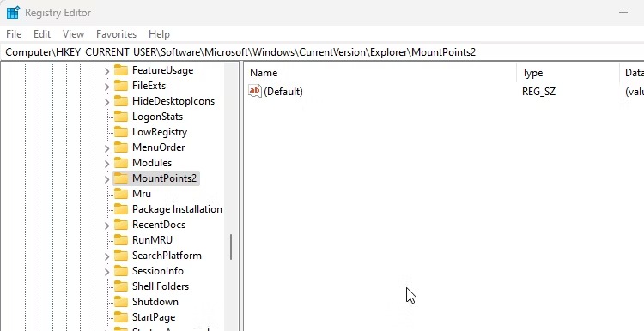
Task: Expand the SearchPlatform key
Action: click(106, 256)
